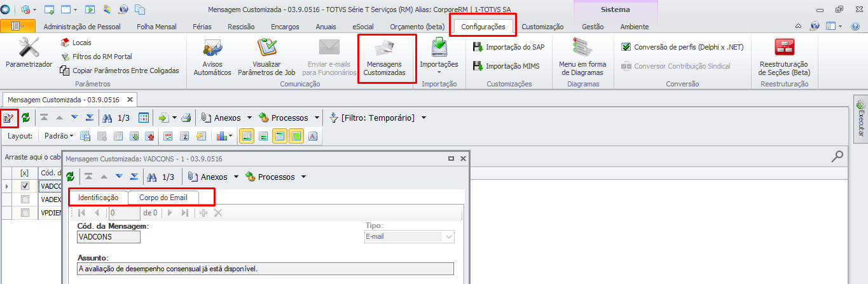Click the text format 'A' layout icon

coord(313,136)
